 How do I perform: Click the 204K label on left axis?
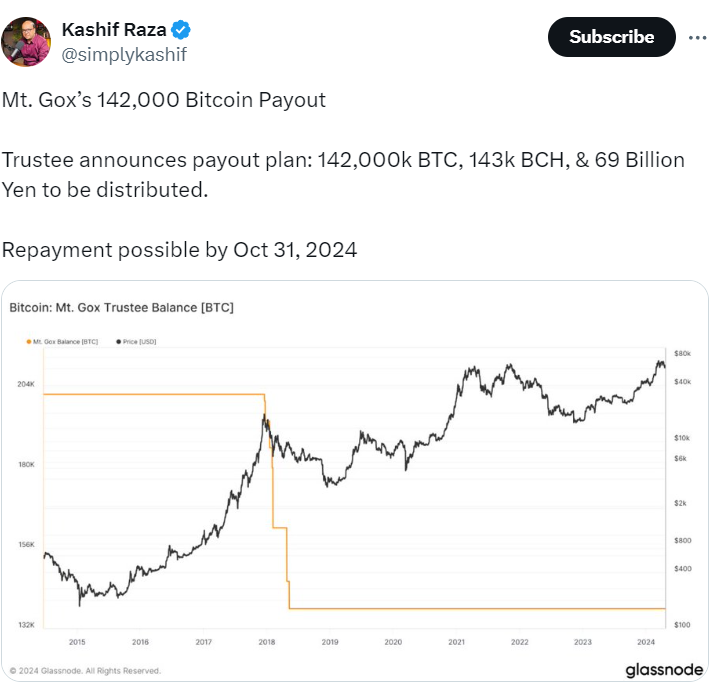coord(26,384)
